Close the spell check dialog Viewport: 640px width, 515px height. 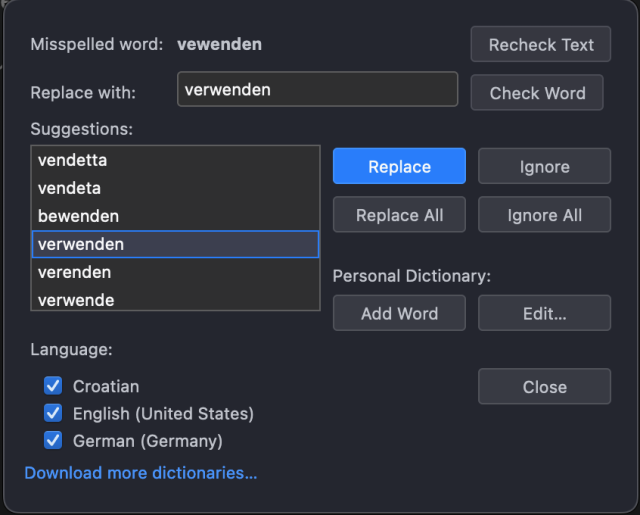544,387
